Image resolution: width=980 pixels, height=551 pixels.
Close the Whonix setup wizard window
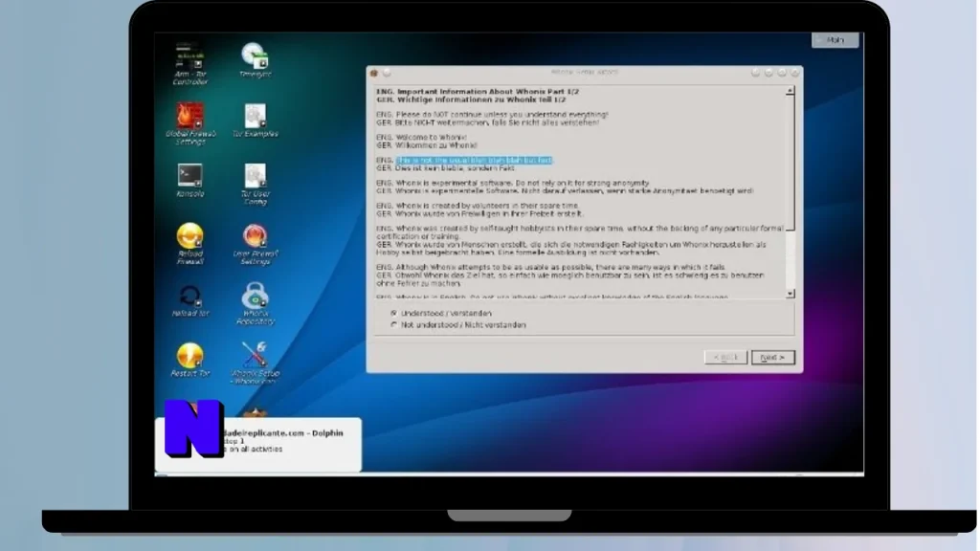[x=795, y=73]
